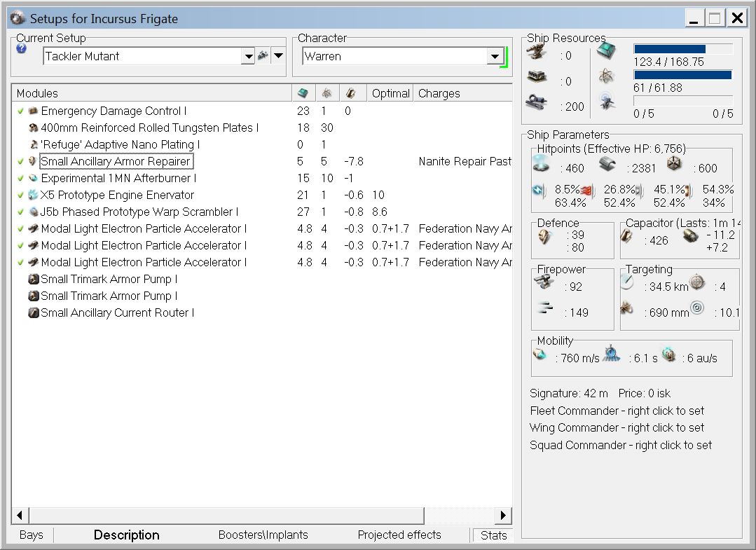Screen dimensions: 756x550
Task: Click the warp speed icon in Mobility
Action: click(x=669, y=355)
